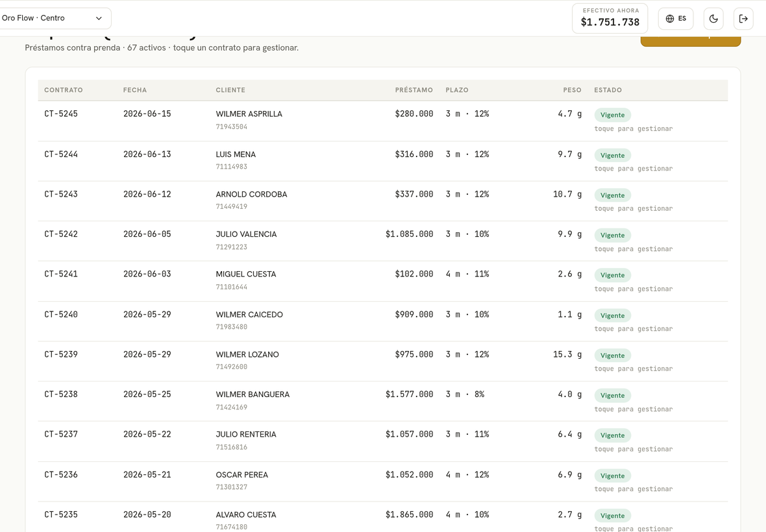Click the logout arrow icon
The width and height of the screenshot is (766, 532).
(x=743, y=19)
